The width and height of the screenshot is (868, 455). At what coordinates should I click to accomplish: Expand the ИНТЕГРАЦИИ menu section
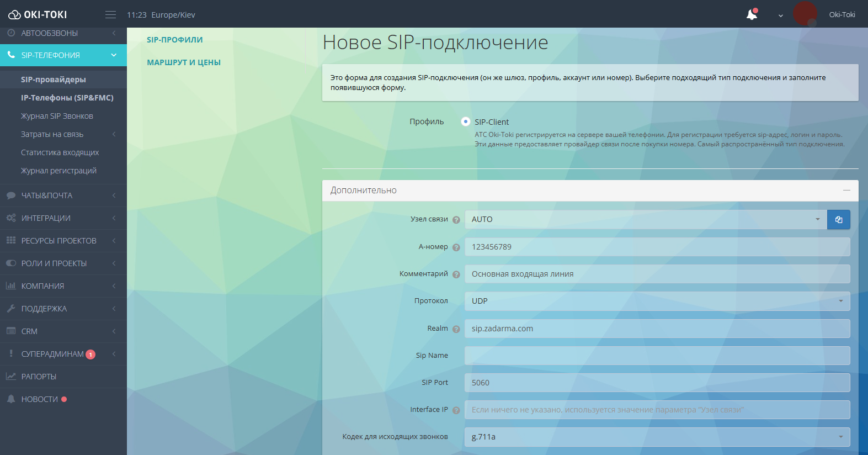click(x=114, y=218)
